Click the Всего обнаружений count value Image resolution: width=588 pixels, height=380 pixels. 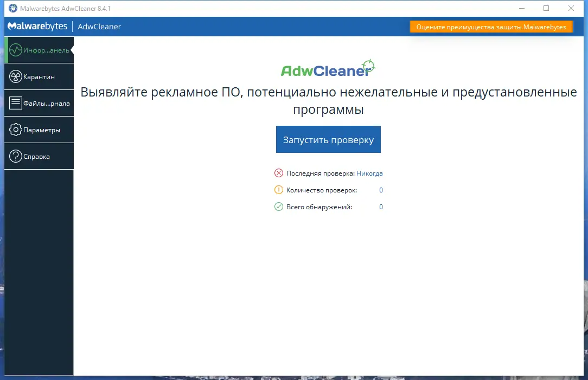(x=381, y=207)
